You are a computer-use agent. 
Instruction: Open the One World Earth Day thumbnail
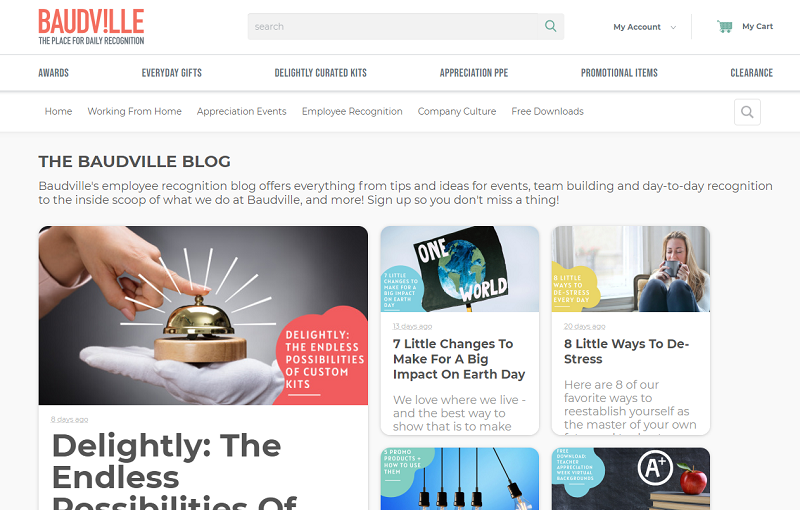coord(460,269)
